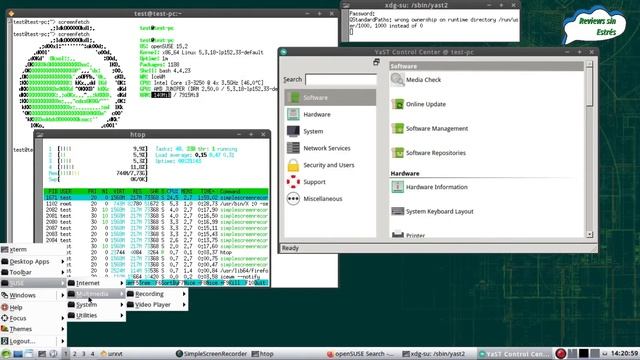
Task: Select the Miscellaneous category in YaST
Action: tap(330, 199)
